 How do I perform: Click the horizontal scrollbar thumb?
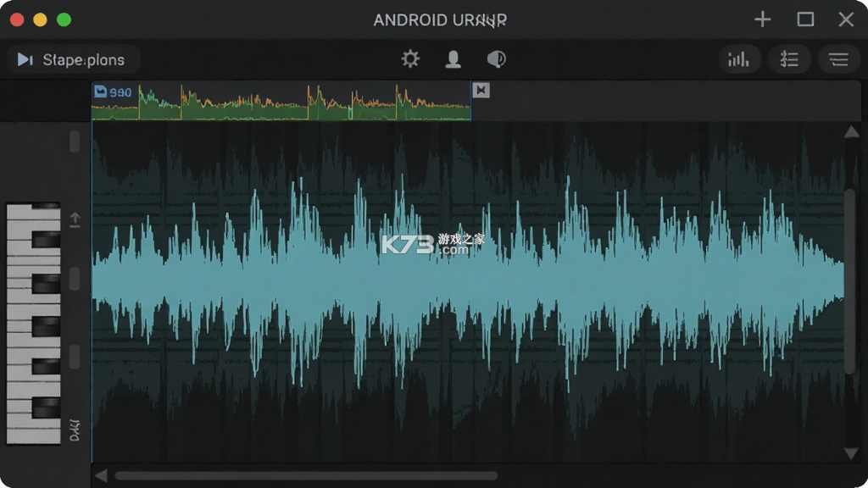tap(305, 476)
